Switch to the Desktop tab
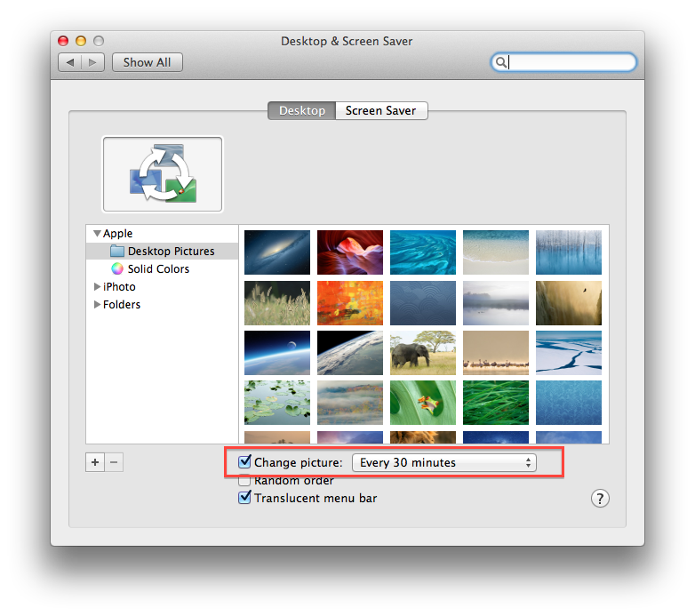Image resolution: width=695 pixels, height=616 pixels. 302,110
